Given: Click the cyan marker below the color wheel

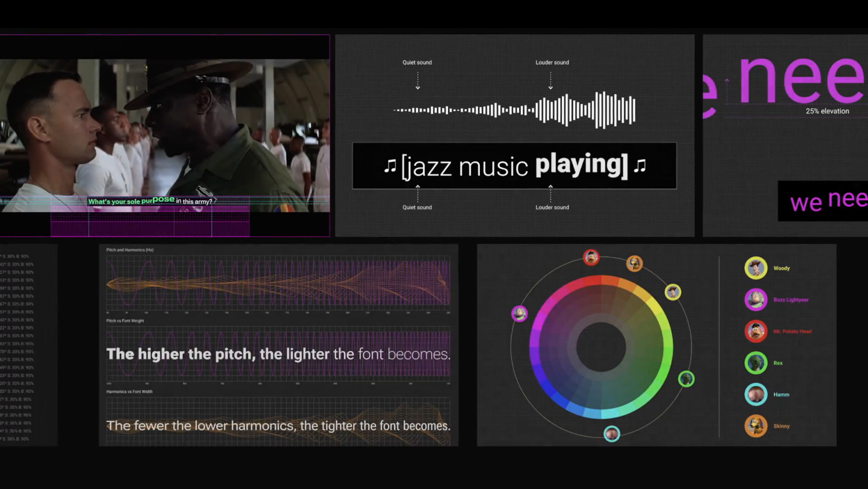Looking at the screenshot, I should 611,434.
